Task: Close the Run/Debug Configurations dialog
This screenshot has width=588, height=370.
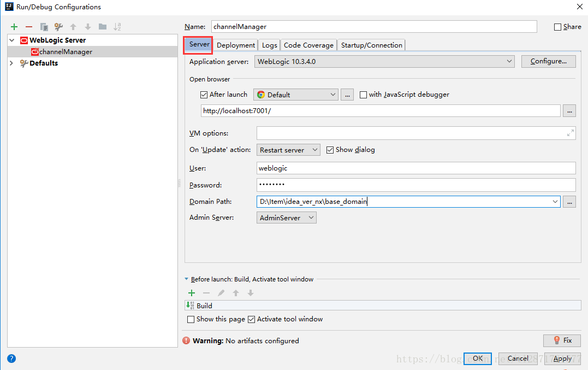Action: 579,7
